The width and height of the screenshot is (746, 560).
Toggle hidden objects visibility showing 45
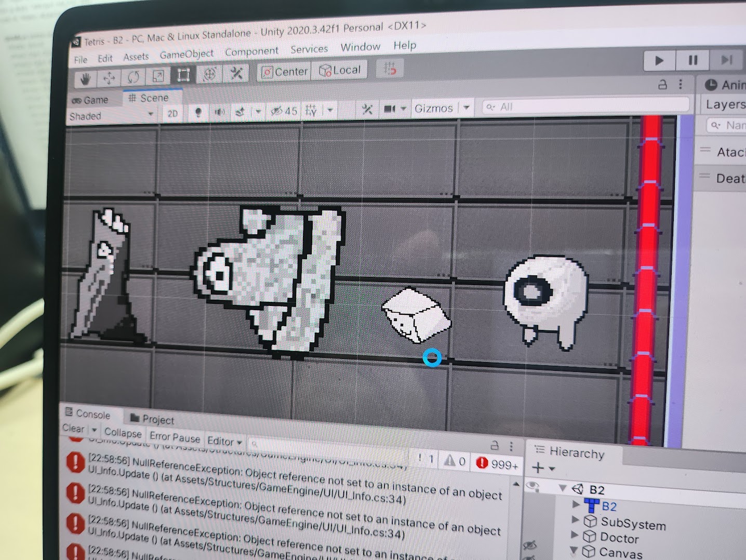click(x=284, y=111)
